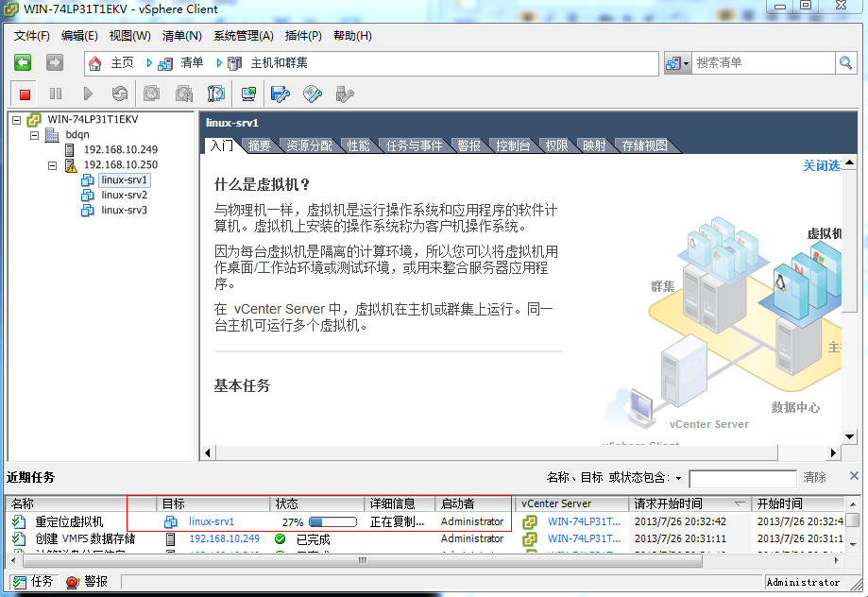Launch the virtual machine console icon
868x597 pixels.
pos(248,94)
